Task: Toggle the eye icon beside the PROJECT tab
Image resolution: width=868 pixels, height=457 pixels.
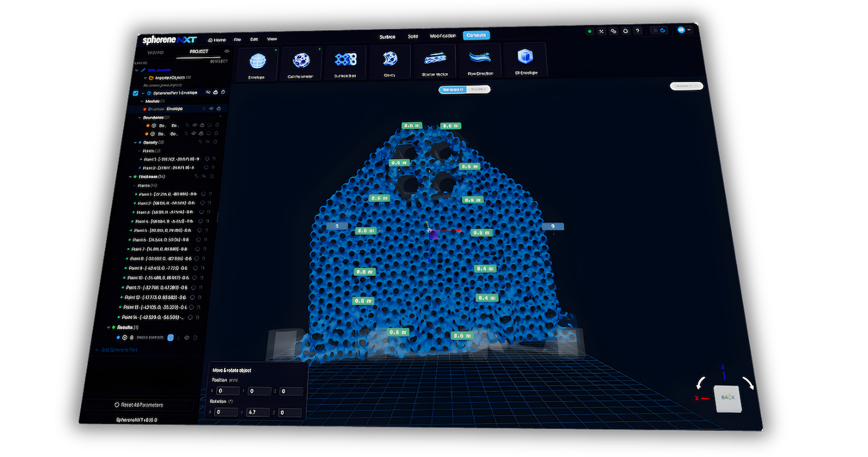Action: (226, 52)
